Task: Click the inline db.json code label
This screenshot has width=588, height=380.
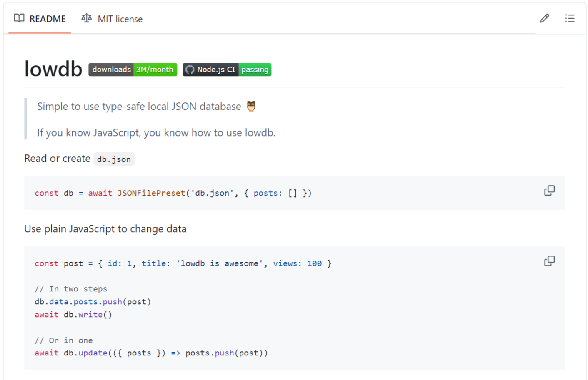Action: tap(114, 159)
